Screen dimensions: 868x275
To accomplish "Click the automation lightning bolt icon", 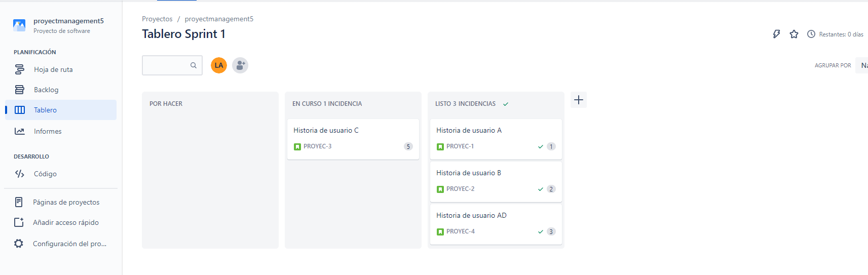I will tap(776, 34).
